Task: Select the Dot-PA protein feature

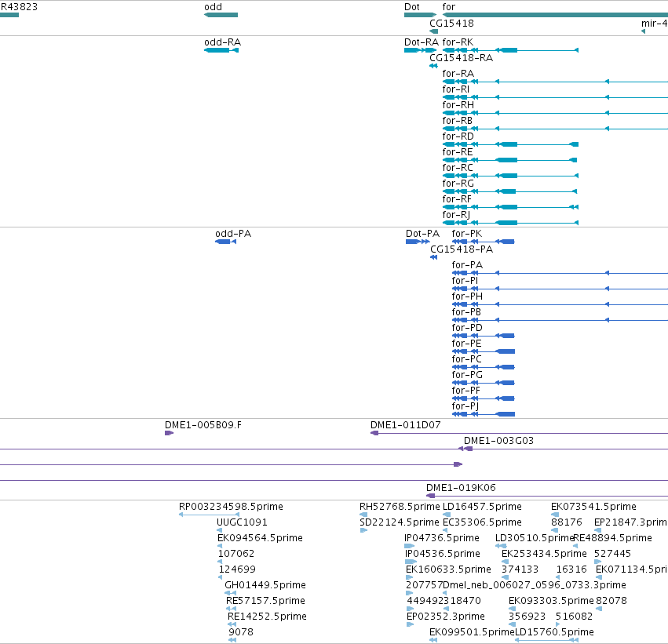Action: click(x=418, y=242)
